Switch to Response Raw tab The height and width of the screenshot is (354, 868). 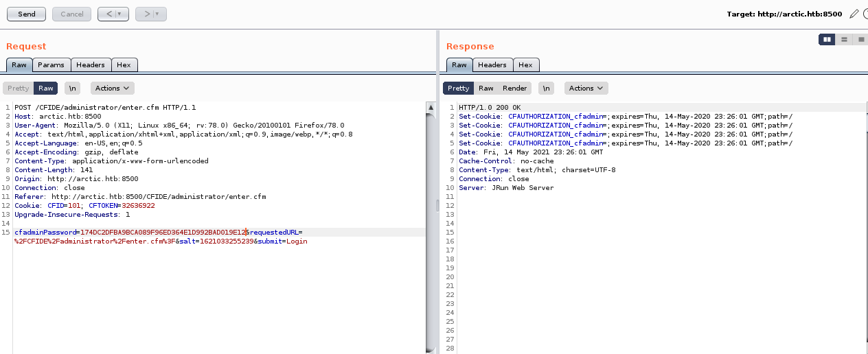pyautogui.click(x=459, y=64)
